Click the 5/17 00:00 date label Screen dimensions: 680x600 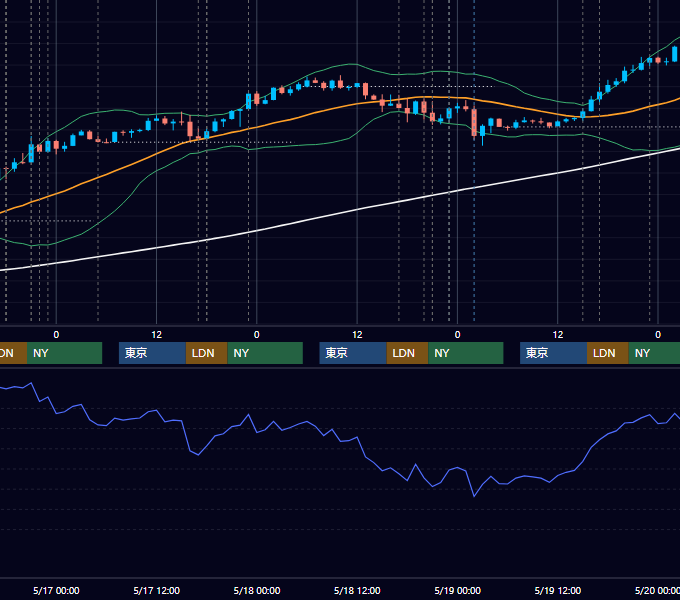[56, 590]
